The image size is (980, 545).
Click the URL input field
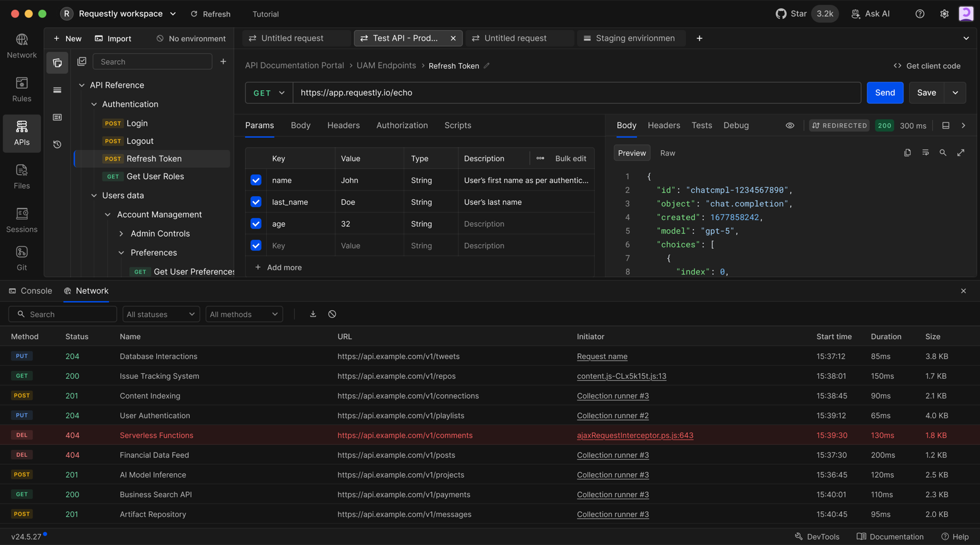coord(577,93)
